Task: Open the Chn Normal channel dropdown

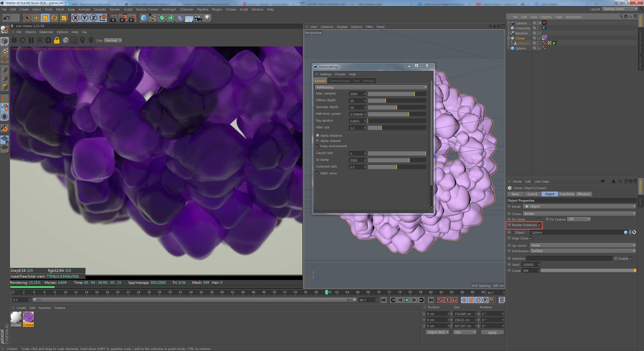Action: pos(113,40)
